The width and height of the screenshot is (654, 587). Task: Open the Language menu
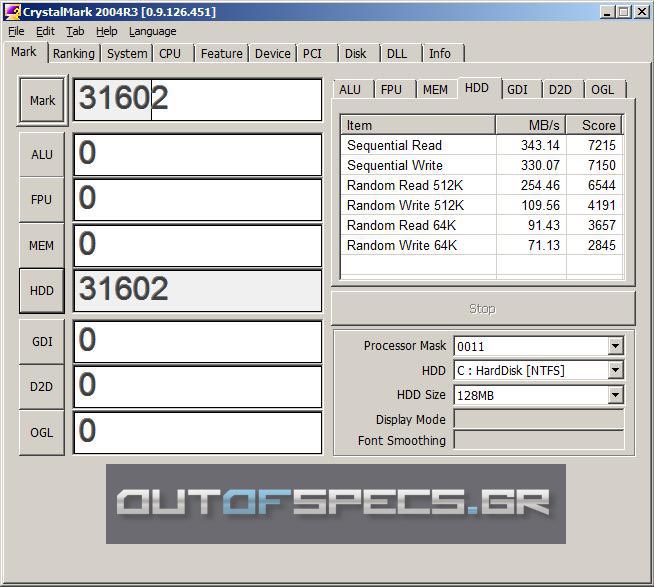click(x=153, y=31)
